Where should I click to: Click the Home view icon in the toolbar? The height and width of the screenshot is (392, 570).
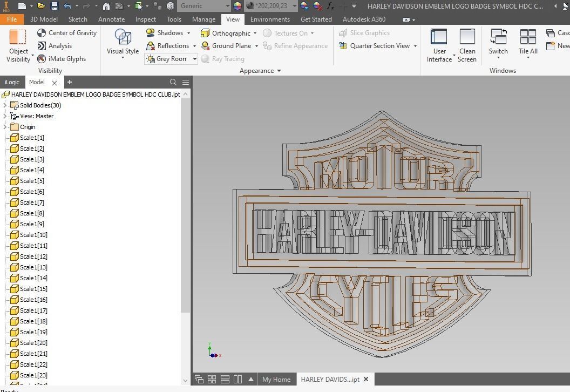pos(106,6)
